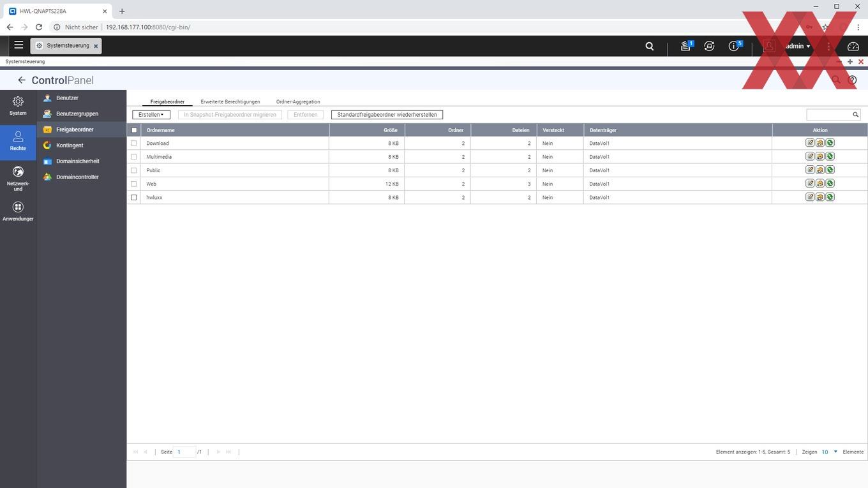Click the hwluxx folder name
Screen dimensions: 868x488
[x=154, y=198]
